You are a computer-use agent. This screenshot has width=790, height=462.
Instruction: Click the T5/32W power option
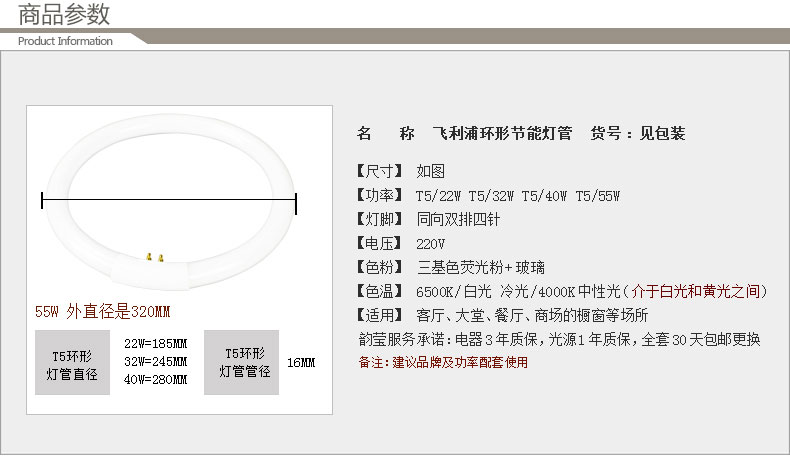coord(491,196)
